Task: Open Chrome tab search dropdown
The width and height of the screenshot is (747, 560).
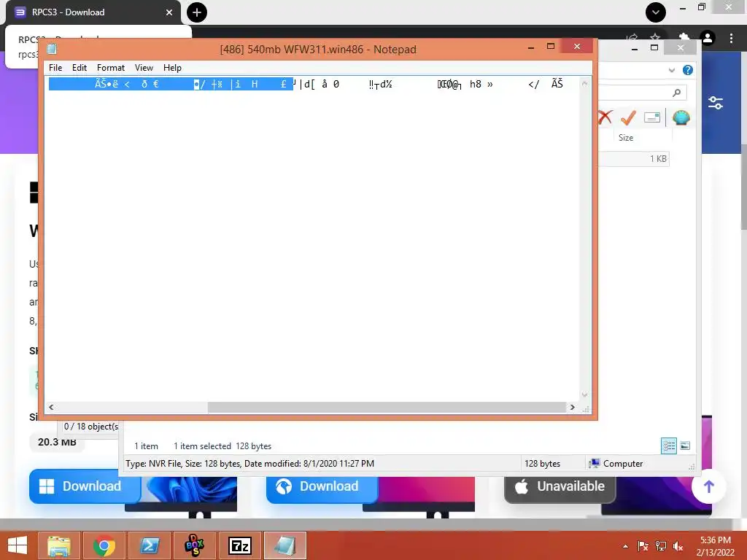Action: click(x=656, y=12)
